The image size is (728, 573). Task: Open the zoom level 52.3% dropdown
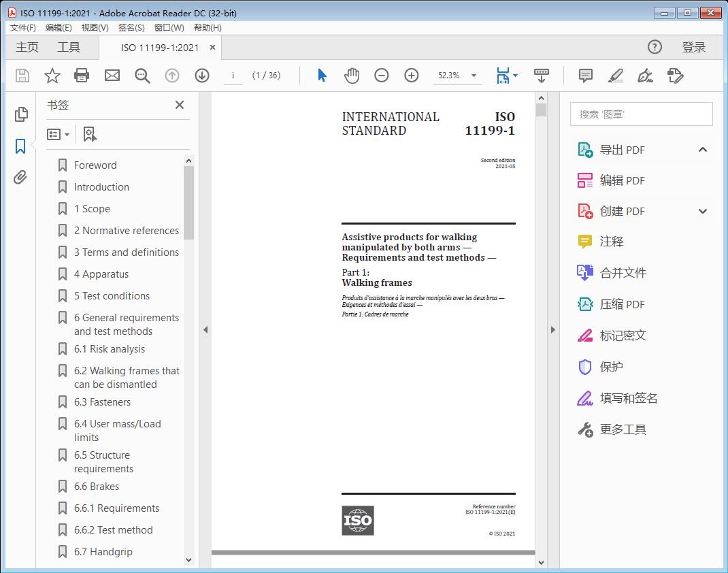[474, 76]
